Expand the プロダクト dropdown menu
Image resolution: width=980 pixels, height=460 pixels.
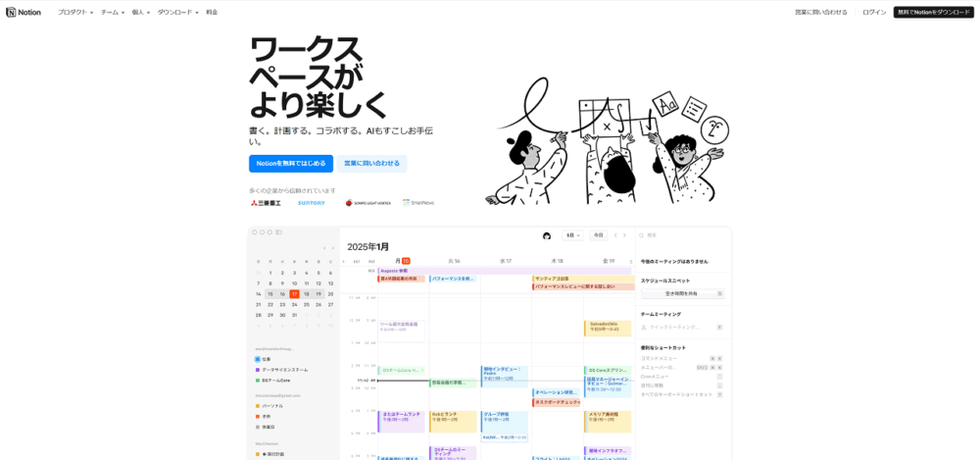(x=75, y=12)
